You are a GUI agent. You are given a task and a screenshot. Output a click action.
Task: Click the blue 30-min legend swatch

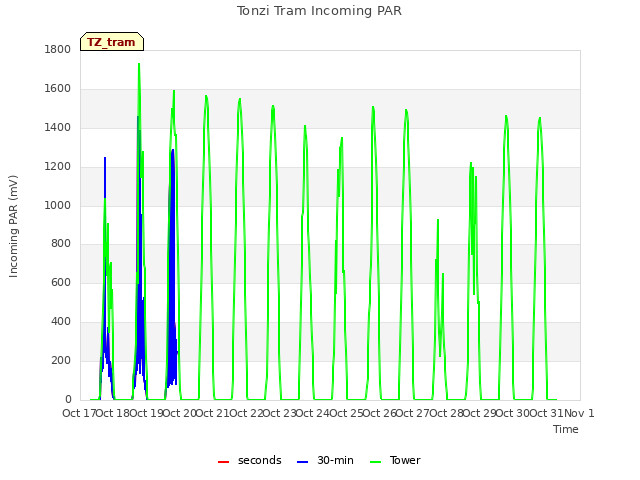tap(302, 462)
